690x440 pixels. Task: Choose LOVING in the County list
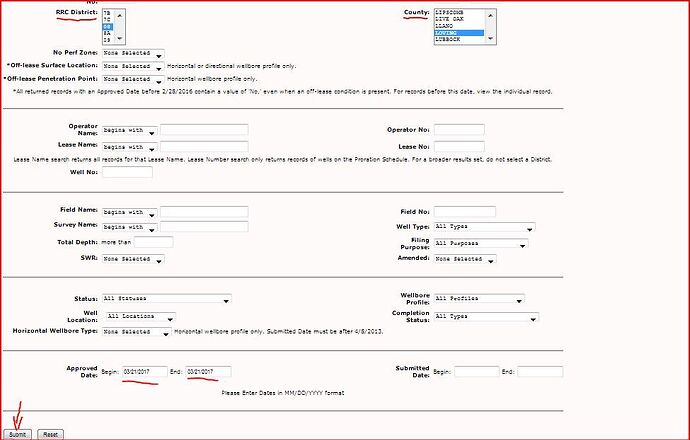(459, 33)
